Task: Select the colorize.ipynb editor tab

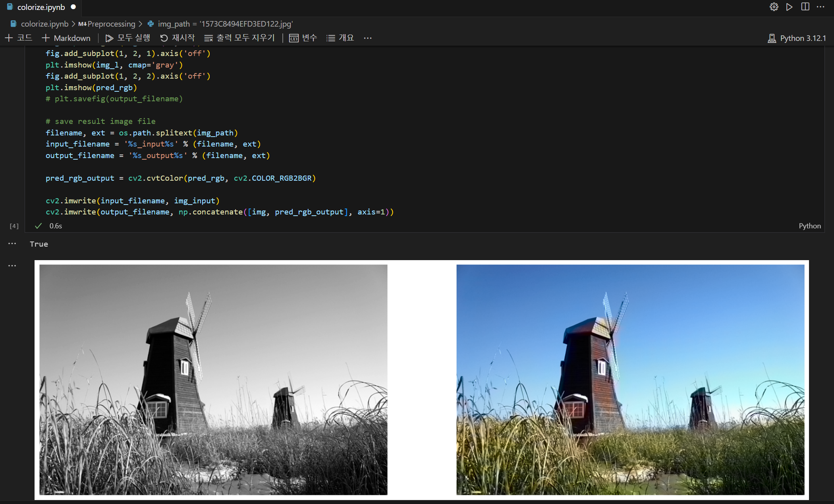Action: coord(41,7)
